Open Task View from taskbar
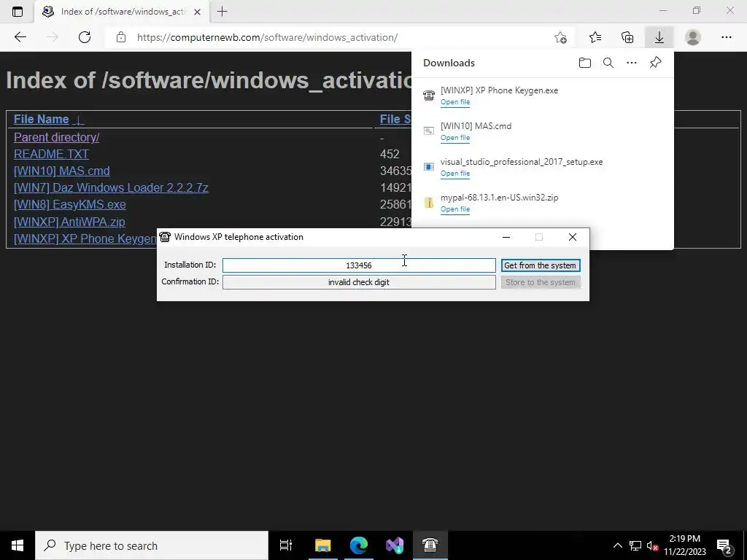Image resolution: width=747 pixels, height=560 pixels. (285, 545)
